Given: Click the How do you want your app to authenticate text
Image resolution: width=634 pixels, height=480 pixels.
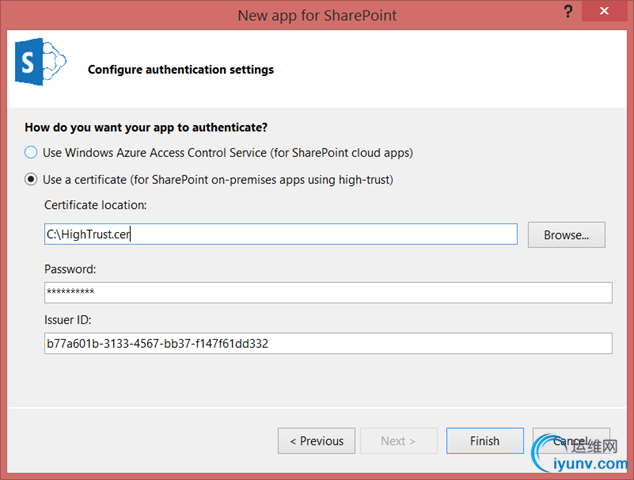Looking at the screenshot, I should coord(146,127).
